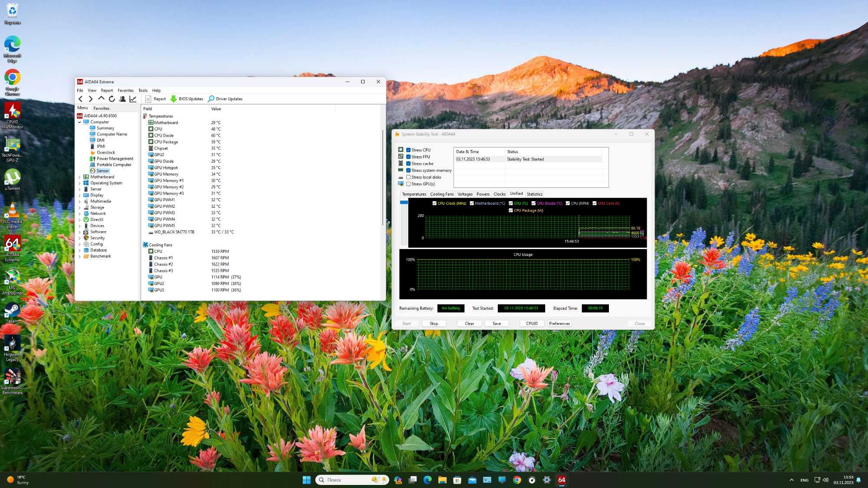Click the Save button in stability test

496,324
